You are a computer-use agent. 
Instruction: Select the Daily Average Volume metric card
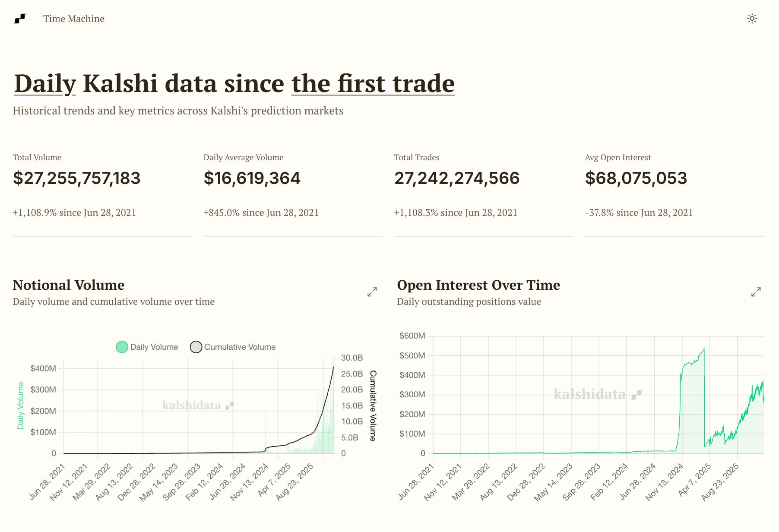coord(293,193)
